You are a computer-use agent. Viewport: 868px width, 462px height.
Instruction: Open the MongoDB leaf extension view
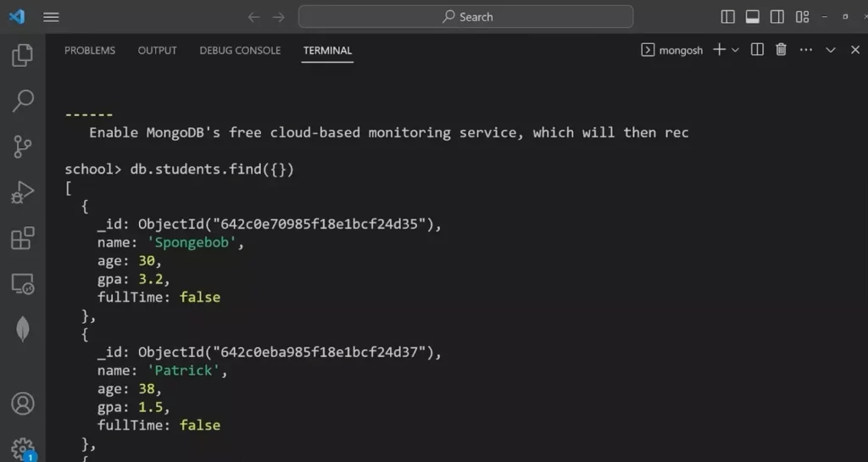[22, 329]
